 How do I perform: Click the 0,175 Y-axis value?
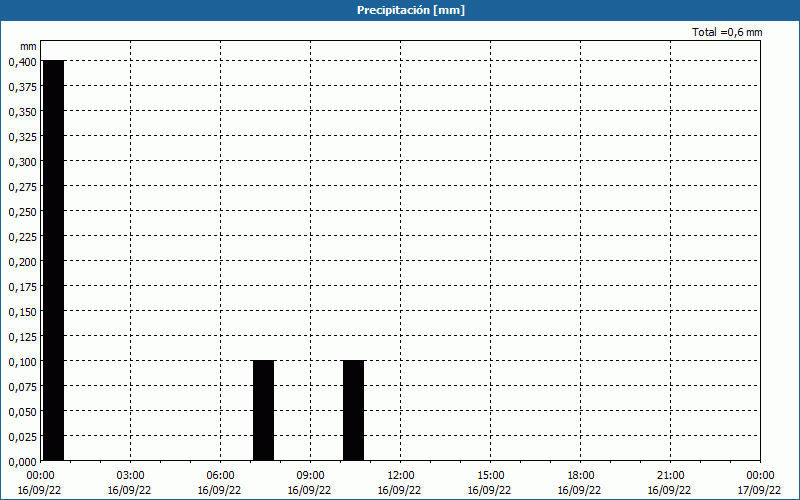[x=22, y=287]
